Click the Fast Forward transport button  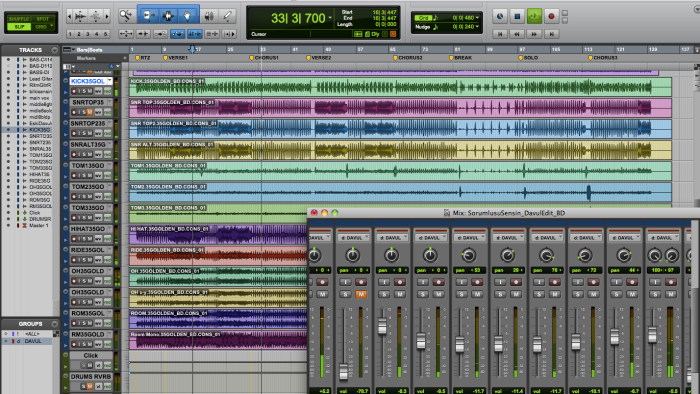pyautogui.click(x=534, y=34)
